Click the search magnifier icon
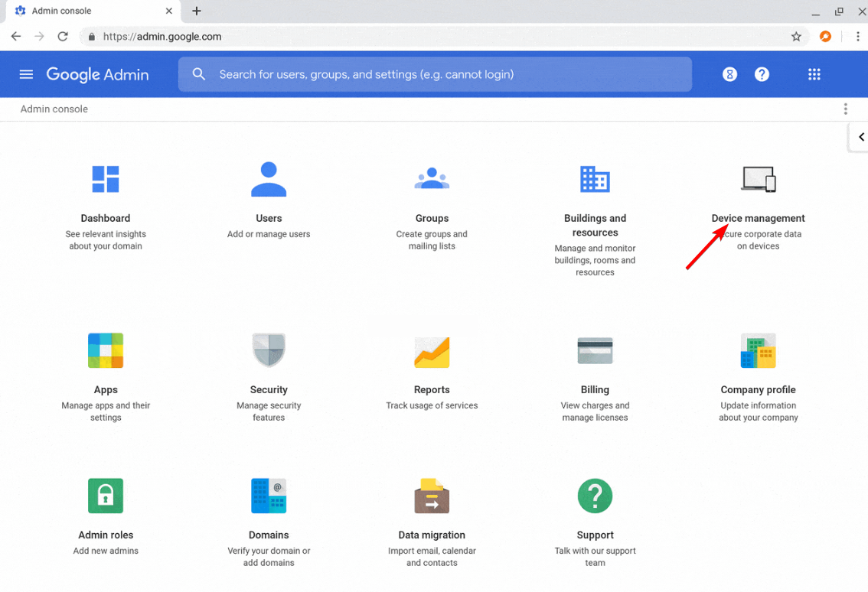The image size is (868, 592). [199, 74]
